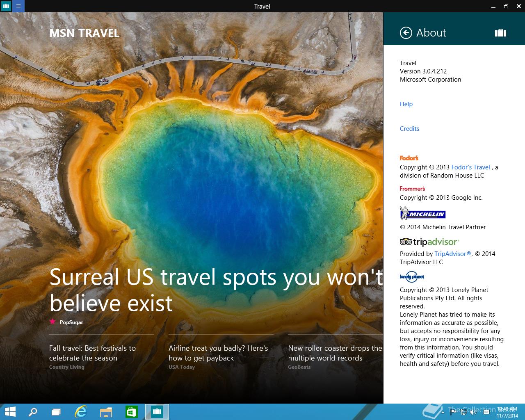Launch Internet Explorer from taskbar
This screenshot has width=525, height=420.
click(81, 412)
